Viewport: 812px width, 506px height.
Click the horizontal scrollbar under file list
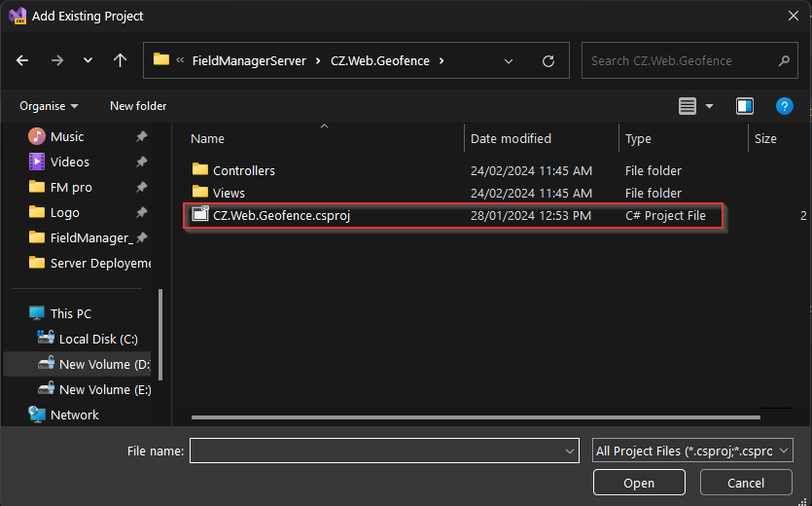click(476, 416)
